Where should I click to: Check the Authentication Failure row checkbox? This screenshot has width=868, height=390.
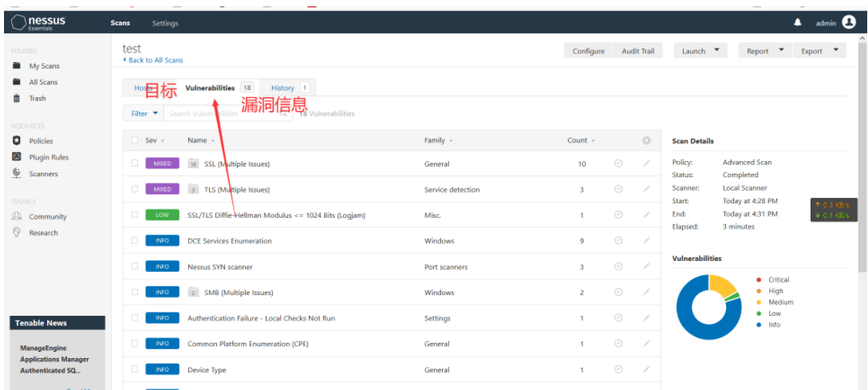[x=135, y=317]
